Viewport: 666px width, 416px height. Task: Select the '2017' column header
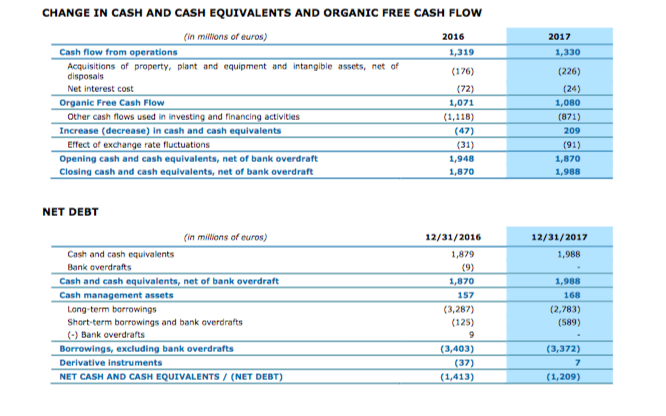[x=559, y=37]
